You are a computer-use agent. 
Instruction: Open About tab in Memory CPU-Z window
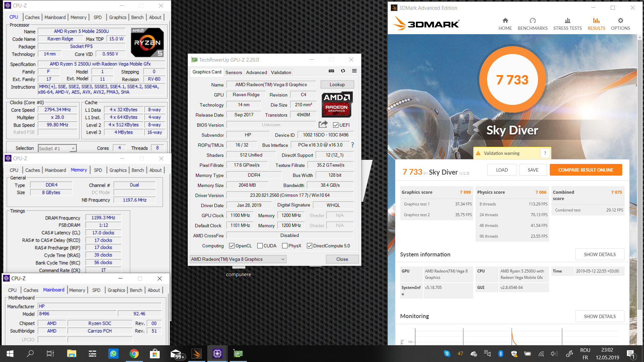(x=156, y=170)
